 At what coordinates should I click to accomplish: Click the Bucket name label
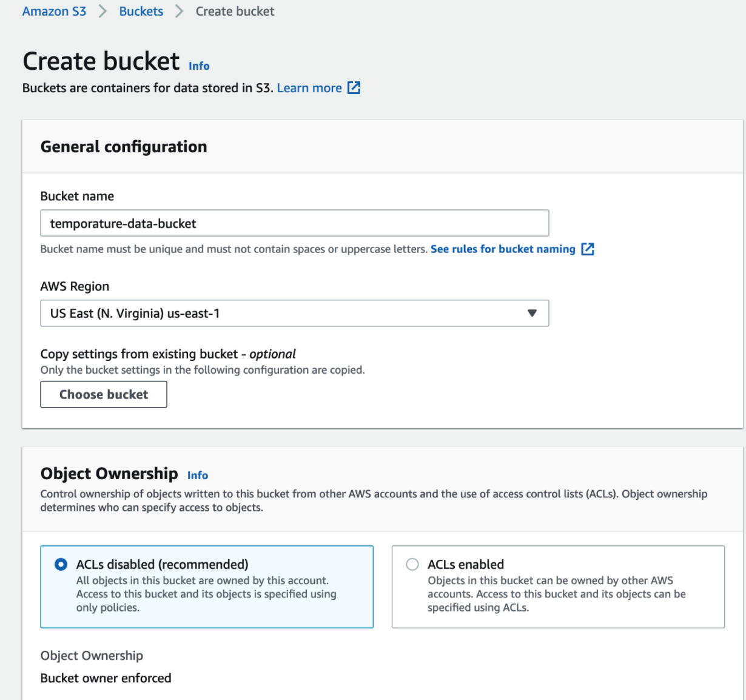pyautogui.click(x=77, y=196)
